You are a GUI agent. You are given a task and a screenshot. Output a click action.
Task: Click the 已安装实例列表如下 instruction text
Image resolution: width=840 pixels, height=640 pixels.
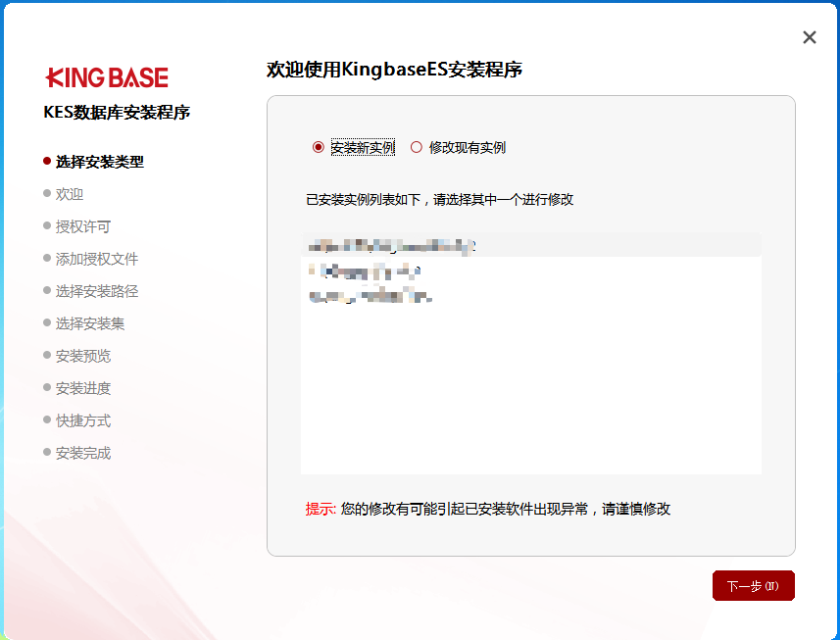tap(440, 200)
